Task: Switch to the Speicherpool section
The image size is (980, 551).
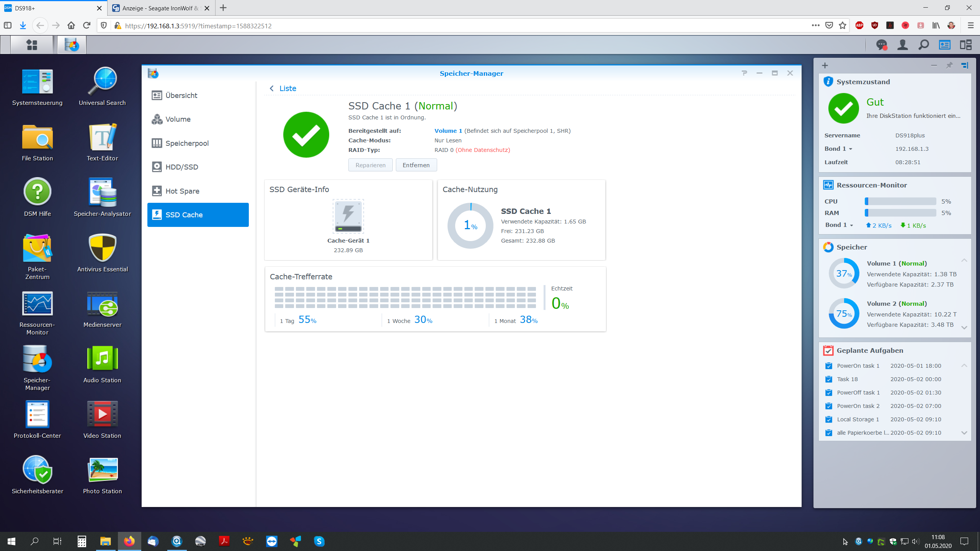Action: click(187, 143)
